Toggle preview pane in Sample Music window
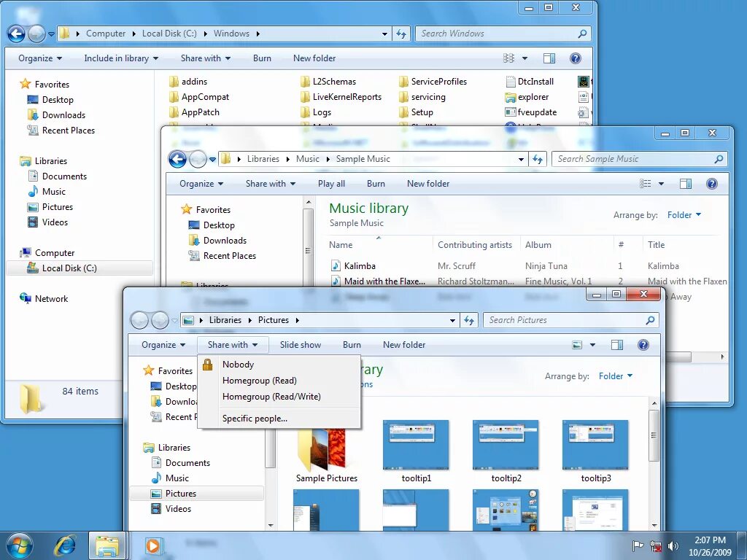The image size is (747, 560). pyautogui.click(x=686, y=184)
